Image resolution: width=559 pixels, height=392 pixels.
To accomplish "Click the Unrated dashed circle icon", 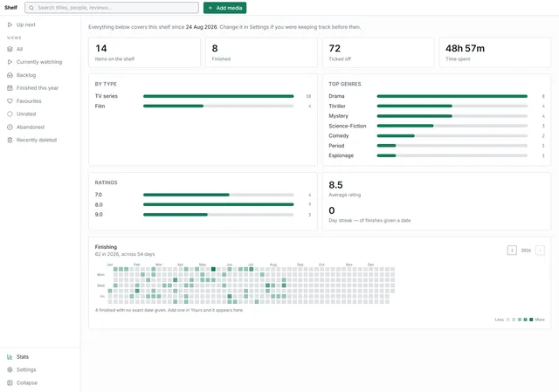I will click(x=10, y=114).
